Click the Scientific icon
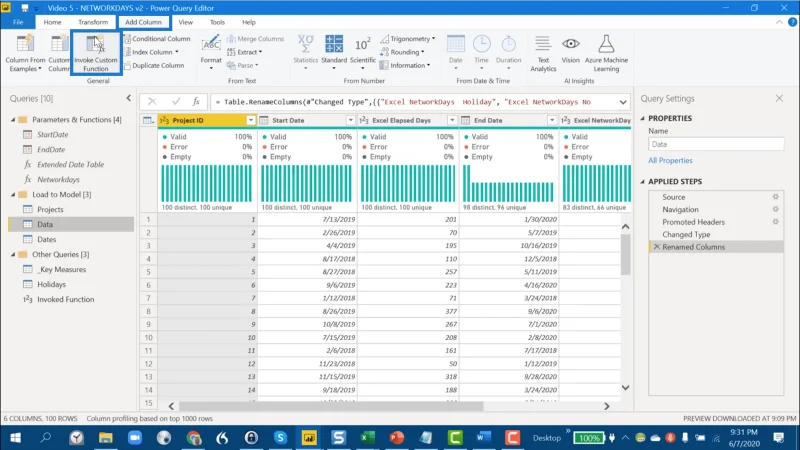Viewport: 800px width, 450px height. point(363,44)
